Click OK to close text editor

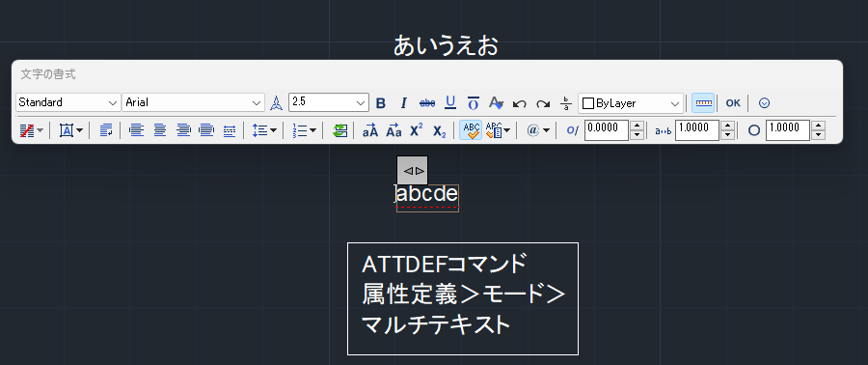(733, 103)
